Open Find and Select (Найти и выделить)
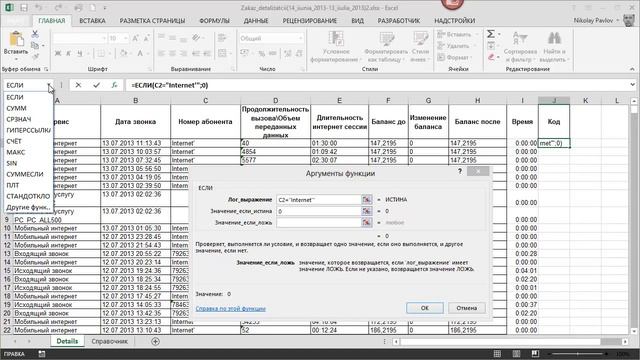 (554, 47)
